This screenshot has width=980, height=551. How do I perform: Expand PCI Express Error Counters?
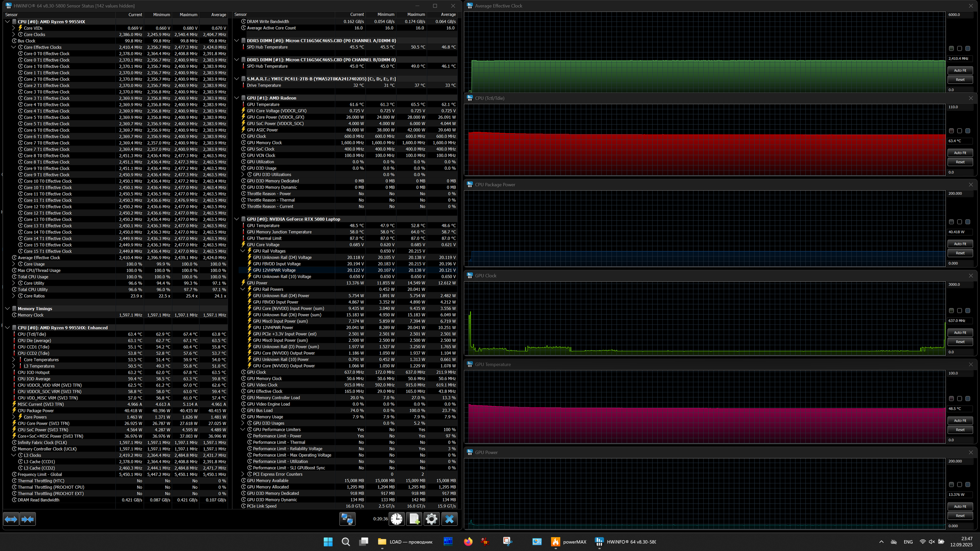tap(243, 474)
